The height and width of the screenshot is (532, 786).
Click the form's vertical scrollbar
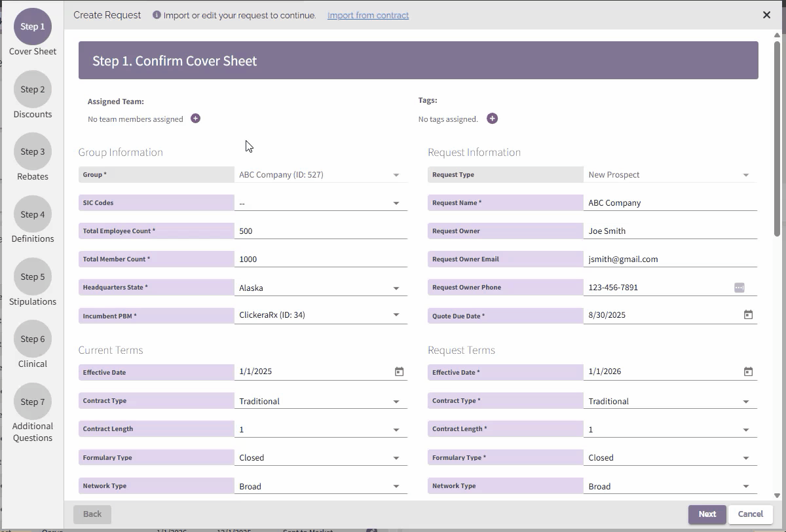pos(777,138)
